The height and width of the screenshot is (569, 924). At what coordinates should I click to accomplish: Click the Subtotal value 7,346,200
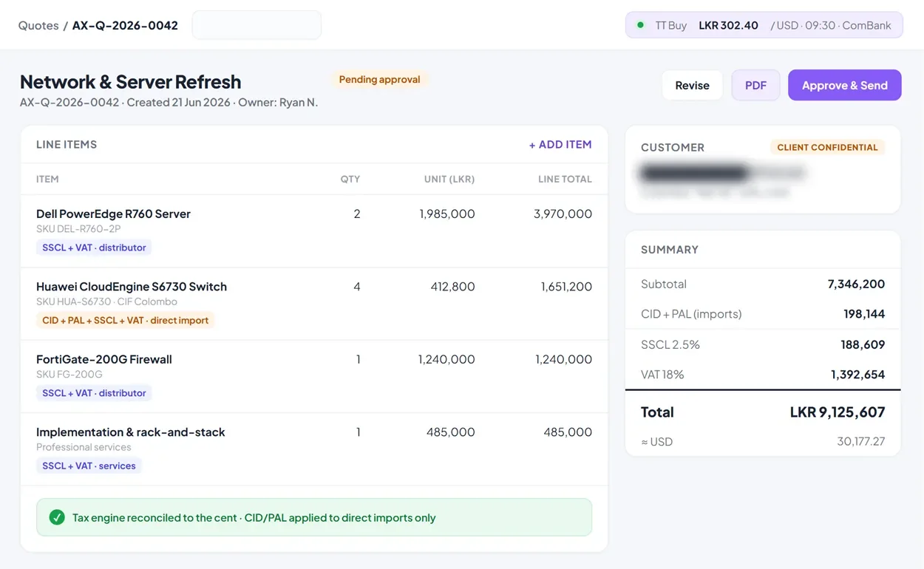click(x=856, y=284)
